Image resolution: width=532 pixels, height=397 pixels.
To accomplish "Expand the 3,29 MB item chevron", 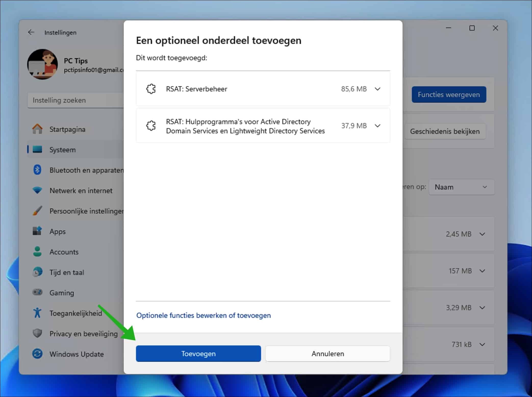I will coord(482,307).
